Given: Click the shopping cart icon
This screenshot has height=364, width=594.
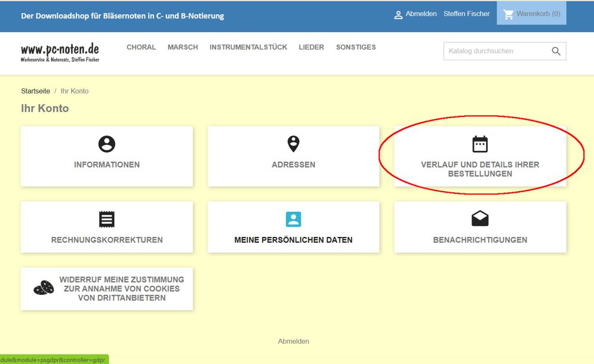Looking at the screenshot, I should pos(509,14).
